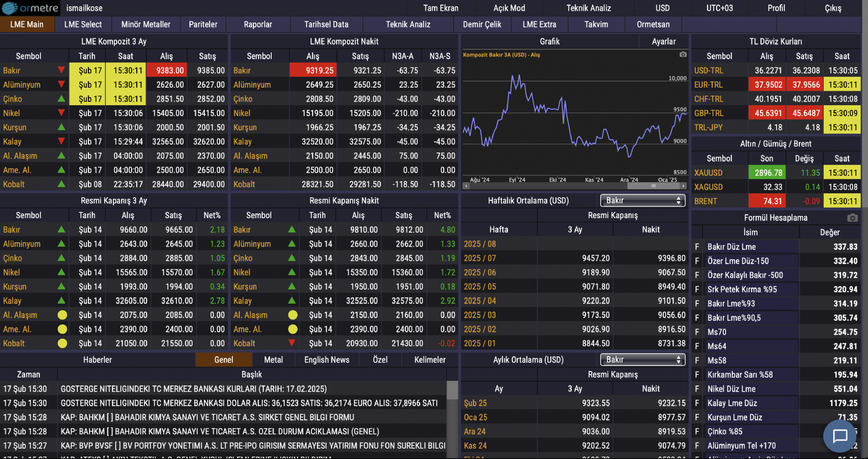
Task: Click the chart scrollbar left arrow
Action: [x=466, y=186]
